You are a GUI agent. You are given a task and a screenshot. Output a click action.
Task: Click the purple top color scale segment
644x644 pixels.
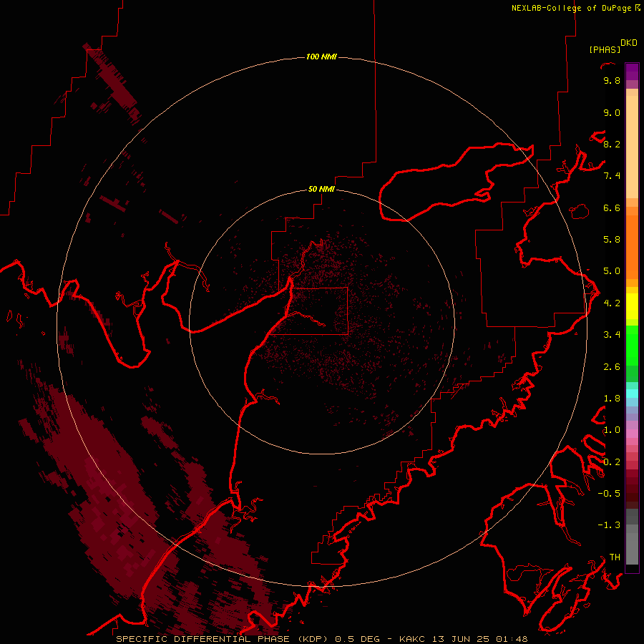coord(632,72)
